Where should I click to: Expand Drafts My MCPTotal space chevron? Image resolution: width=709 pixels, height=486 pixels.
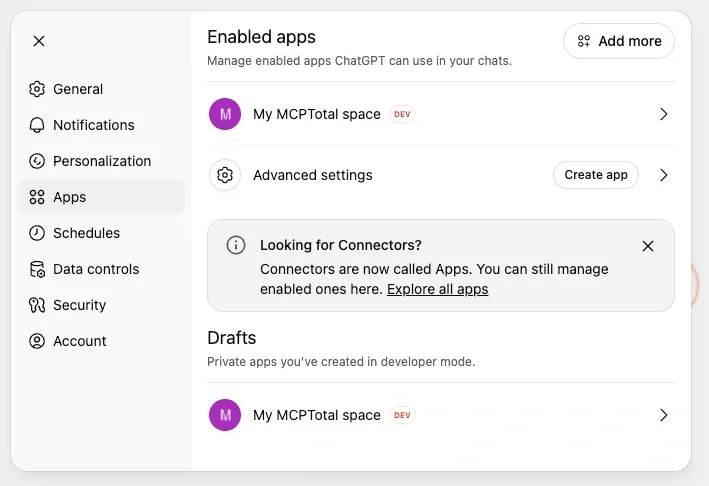[x=663, y=415]
